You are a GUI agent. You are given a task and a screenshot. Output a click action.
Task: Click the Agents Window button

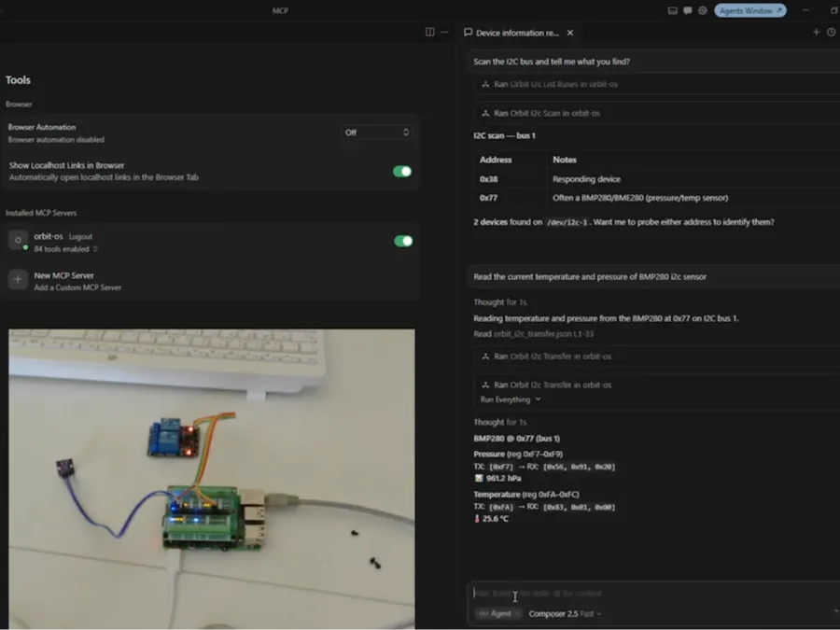pyautogui.click(x=750, y=10)
